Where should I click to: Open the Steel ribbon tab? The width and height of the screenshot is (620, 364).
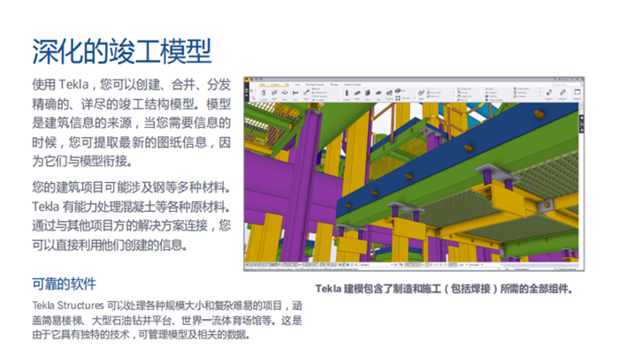pyautogui.click(x=262, y=85)
